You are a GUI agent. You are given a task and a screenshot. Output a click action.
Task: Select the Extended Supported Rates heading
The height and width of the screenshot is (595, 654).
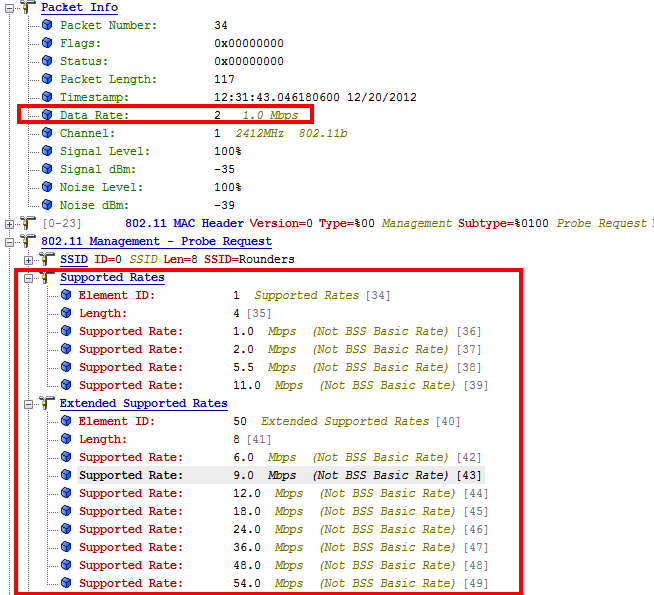[143, 403]
